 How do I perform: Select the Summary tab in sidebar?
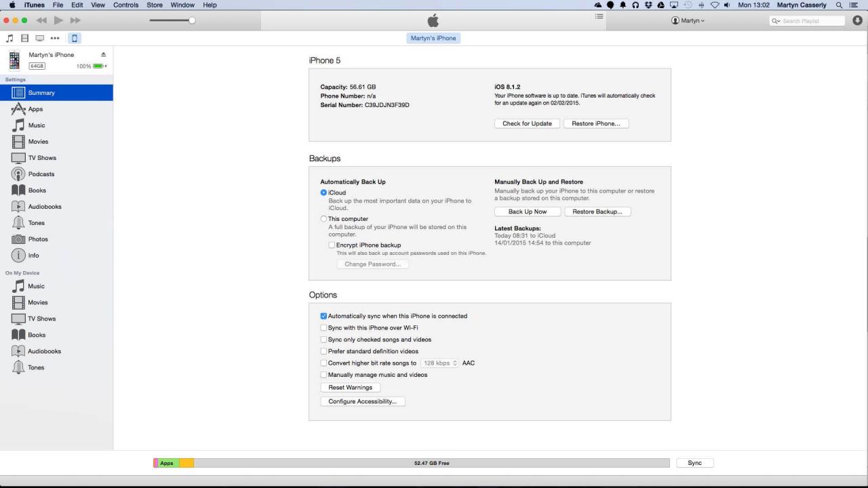click(56, 93)
